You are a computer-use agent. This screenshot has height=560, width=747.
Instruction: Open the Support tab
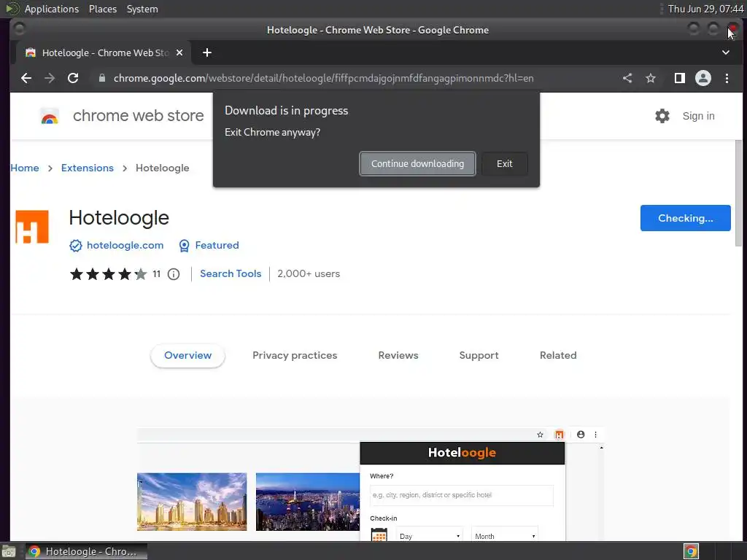[479, 355]
